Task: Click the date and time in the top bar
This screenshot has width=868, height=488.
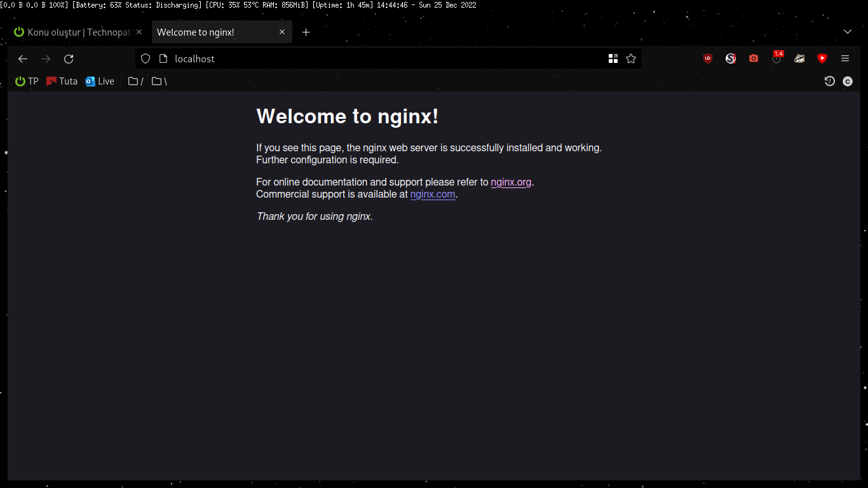Action: 426,5
